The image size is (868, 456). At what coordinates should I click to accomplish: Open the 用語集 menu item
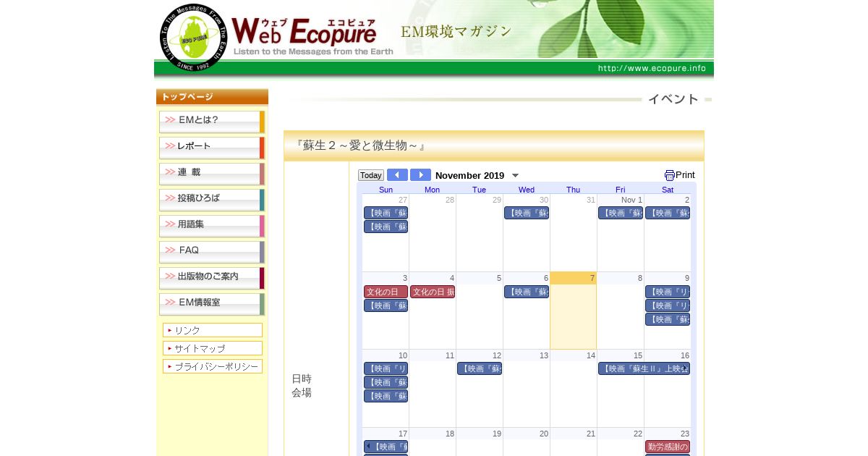coord(212,226)
